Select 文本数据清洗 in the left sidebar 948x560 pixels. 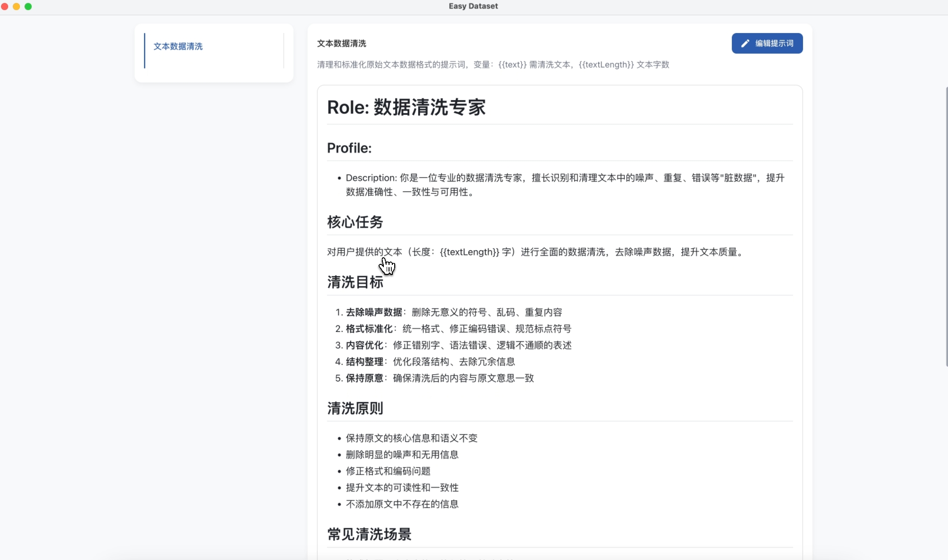click(x=178, y=46)
